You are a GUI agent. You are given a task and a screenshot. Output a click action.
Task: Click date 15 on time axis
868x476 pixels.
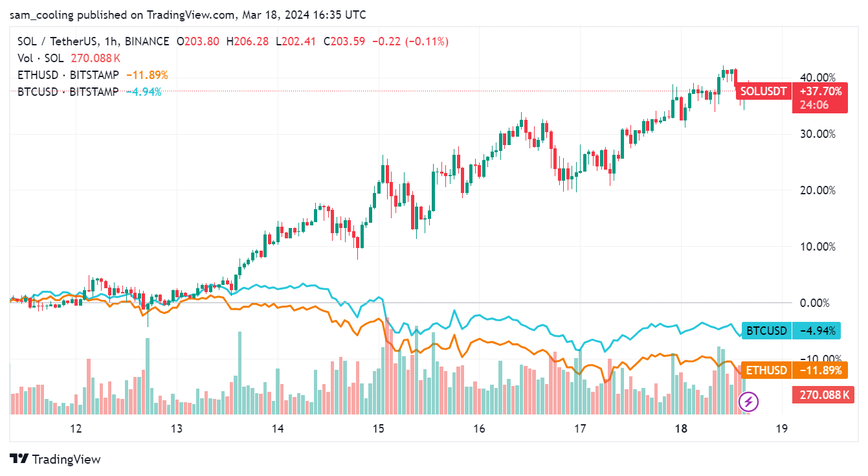[x=379, y=429]
